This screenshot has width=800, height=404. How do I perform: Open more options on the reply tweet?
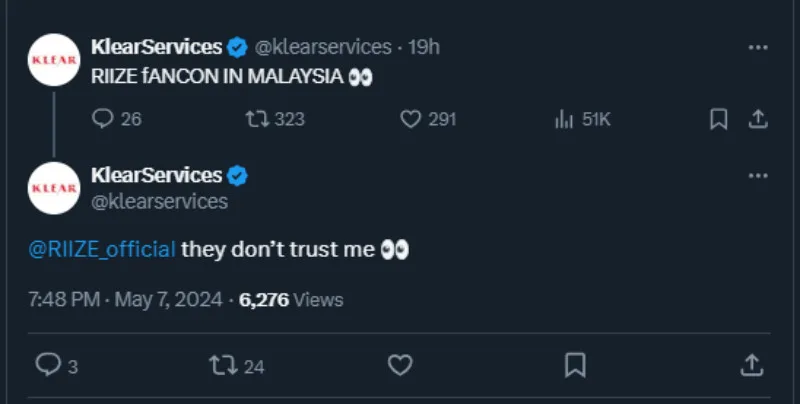758,176
